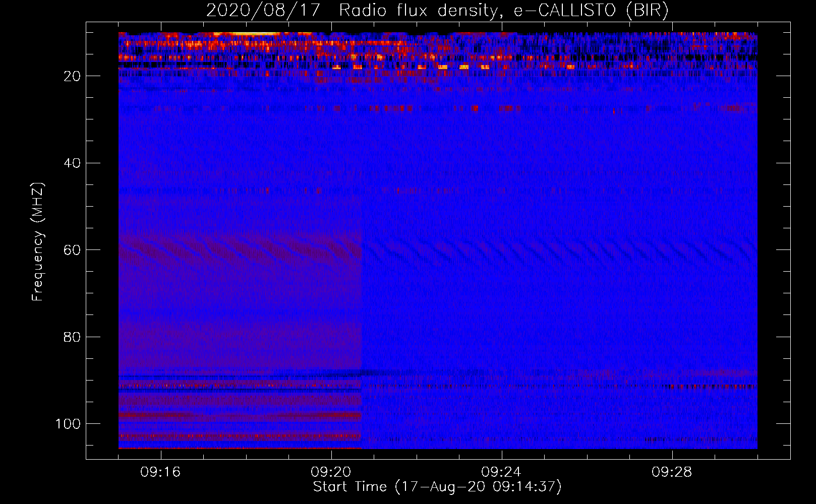Image resolution: width=816 pixels, height=504 pixels.
Task: Click the 'Start Time (17-Aug-20 09:14:37)' label
Action: click(x=437, y=487)
